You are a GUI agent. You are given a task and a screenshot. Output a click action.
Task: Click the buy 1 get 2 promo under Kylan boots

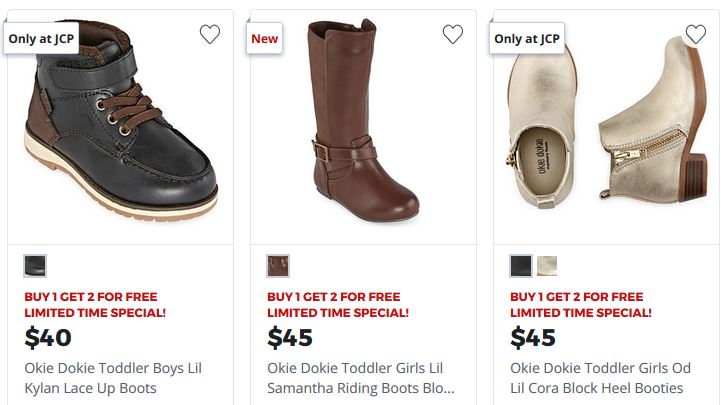click(95, 305)
